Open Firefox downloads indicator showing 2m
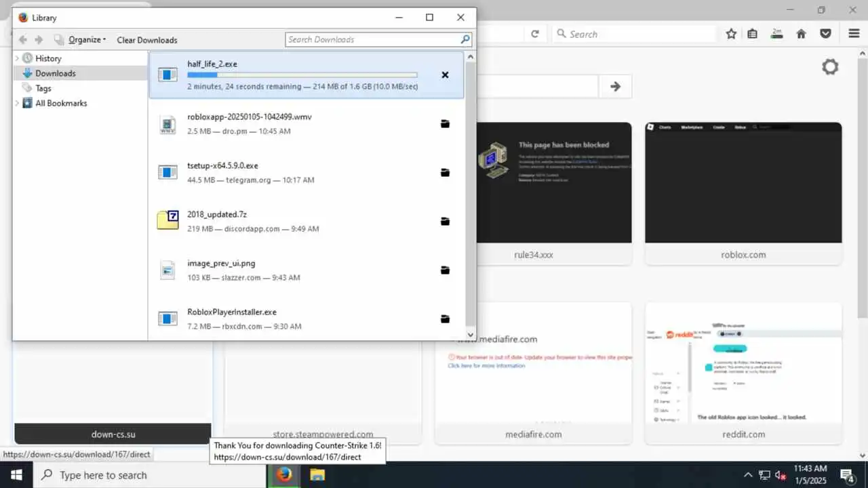This screenshot has height=488, width=868. (777, 34)
